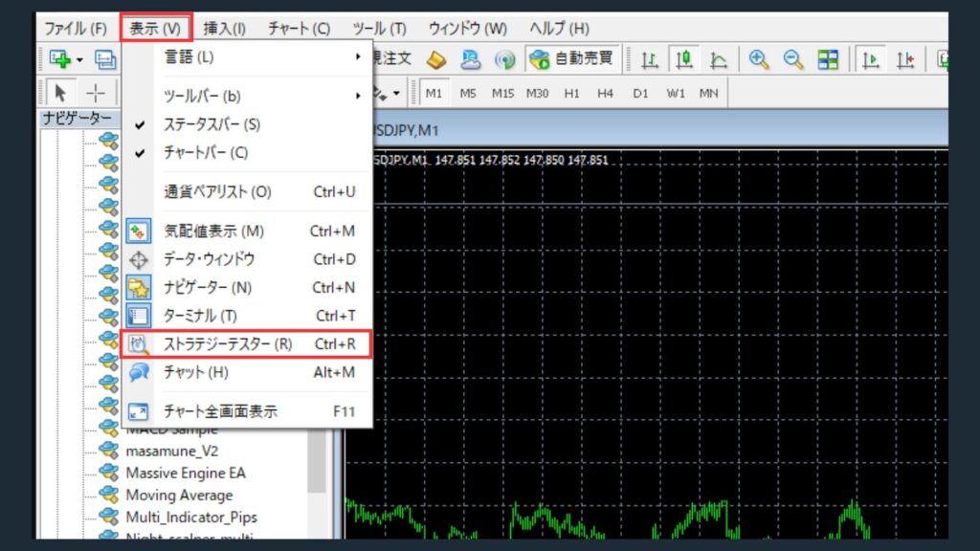Click the Massive Engine EA icon
This screenshot has height=551, width=980.
tap(109, 472)
